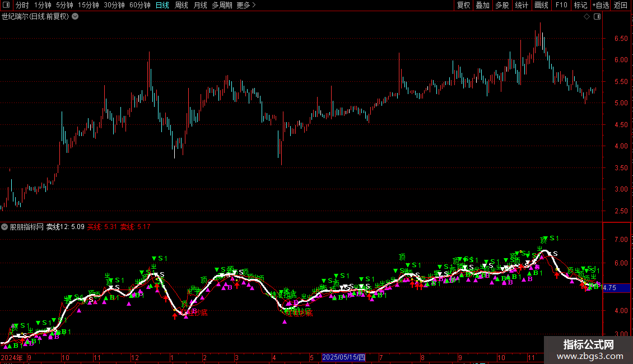Expand the 股朋指标网 indicator dropdown circle
The width and height of the screenshot is (633, 364).
(x=4, y=227)
